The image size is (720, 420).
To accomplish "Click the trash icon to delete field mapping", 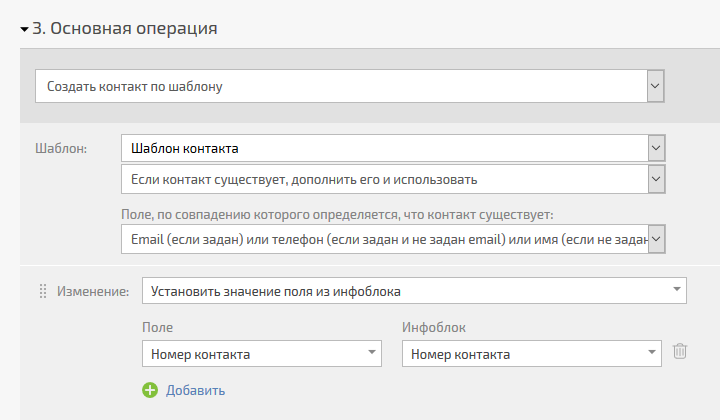I will [680, 351].
